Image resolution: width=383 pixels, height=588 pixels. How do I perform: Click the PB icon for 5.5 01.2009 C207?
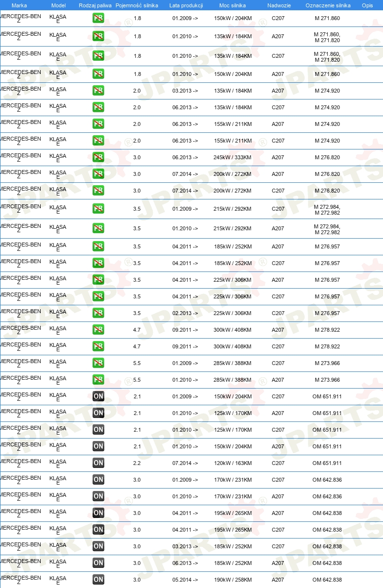[98, 363]
